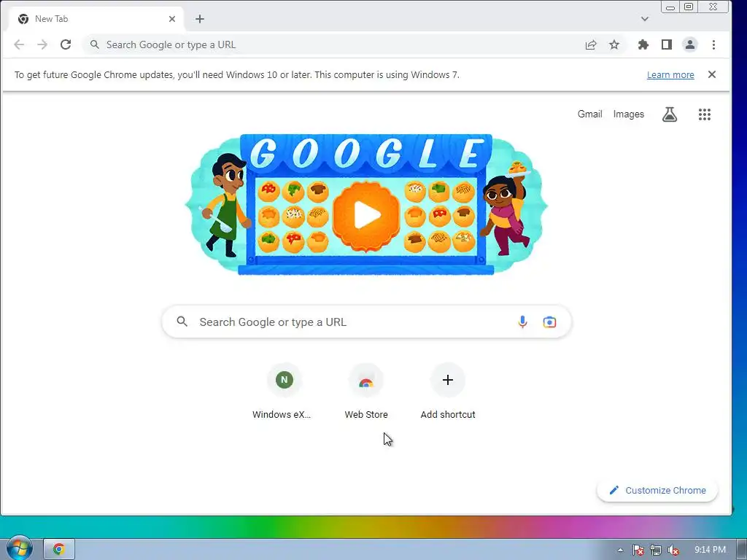This screenshot has width=747, height=560.
Task: Click the Customize Chrome button
Action: 657,491
